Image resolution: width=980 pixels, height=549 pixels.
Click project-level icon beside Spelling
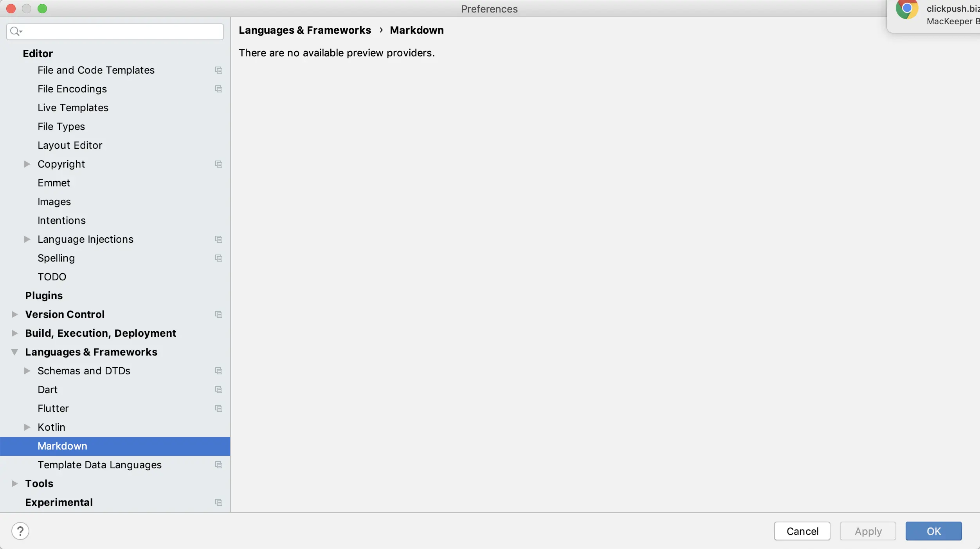[x=219, y=258]
